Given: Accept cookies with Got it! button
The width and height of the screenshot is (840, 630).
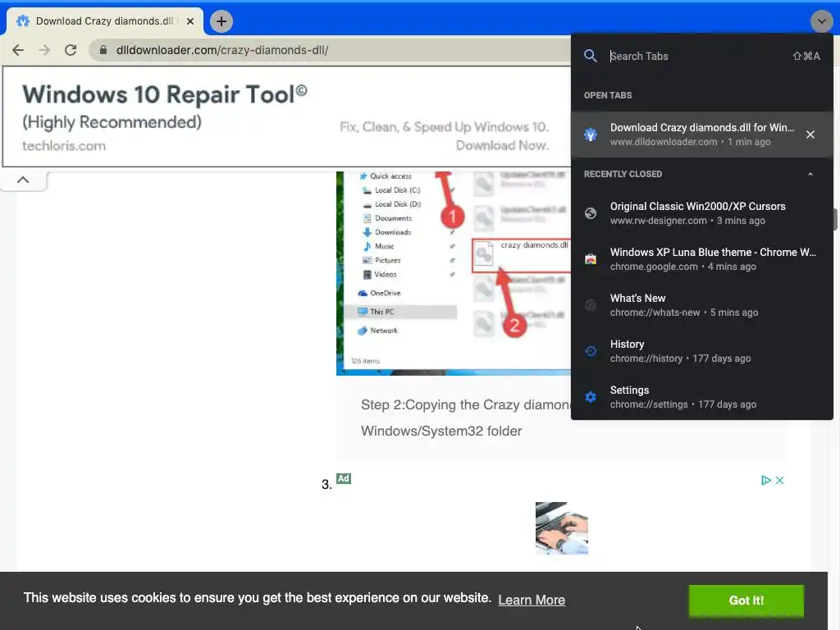Looking at the screenshot, I should pos(746,600).
